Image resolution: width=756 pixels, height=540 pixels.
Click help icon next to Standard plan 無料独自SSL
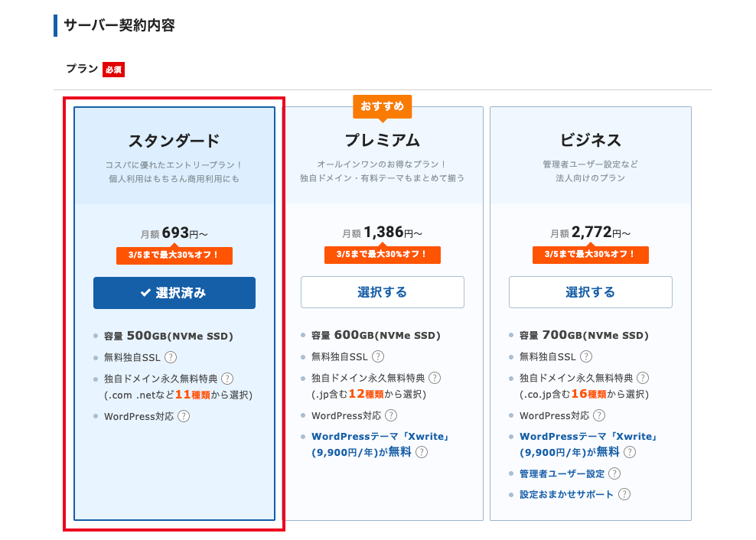[171, 357]
